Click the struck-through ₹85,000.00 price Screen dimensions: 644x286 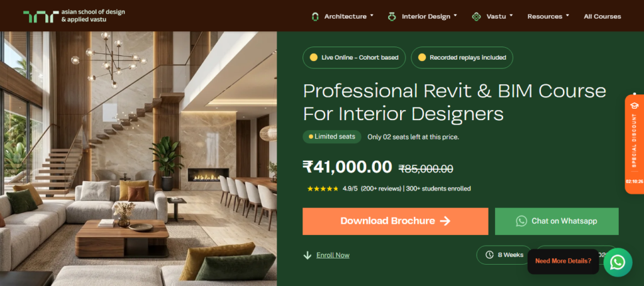(x=426, y=168)
